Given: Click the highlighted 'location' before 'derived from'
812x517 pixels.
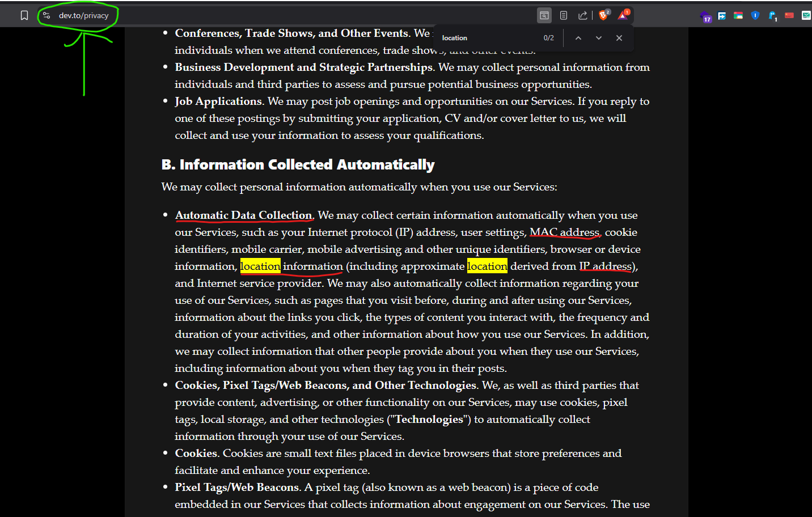Looking at the screenshot, I should 487,266.
